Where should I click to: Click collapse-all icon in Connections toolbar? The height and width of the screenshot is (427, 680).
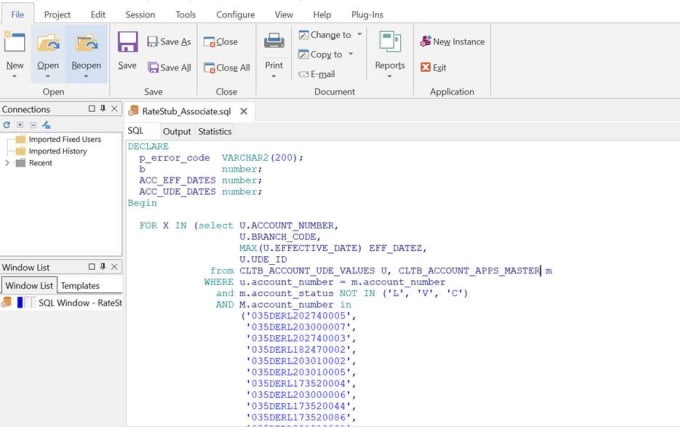coord(33,125)
